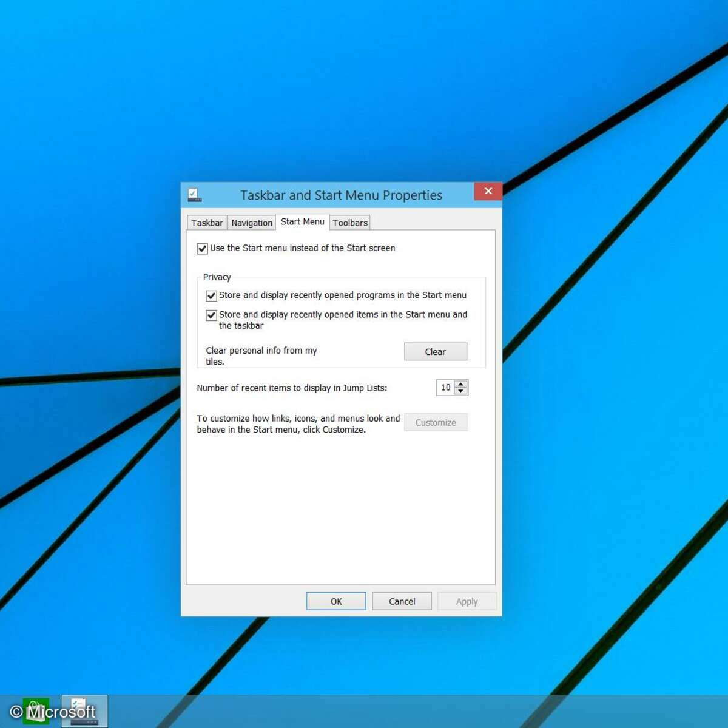The image size is (728, 728).
Task: Switch to the Taskbar tab
Action: pos(207,223)
